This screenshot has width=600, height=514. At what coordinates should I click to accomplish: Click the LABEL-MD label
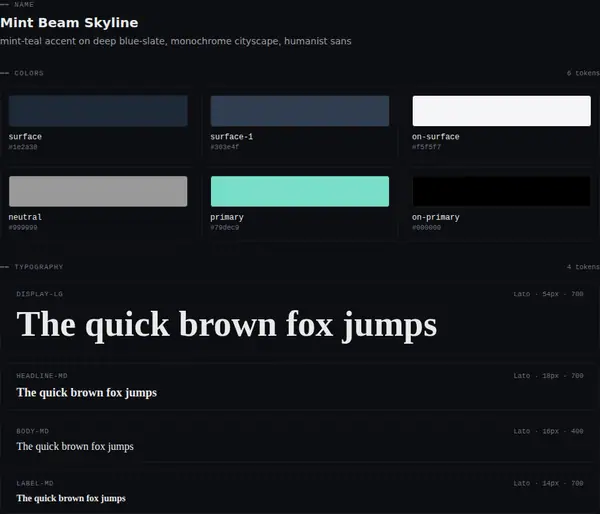click(35, 483)
